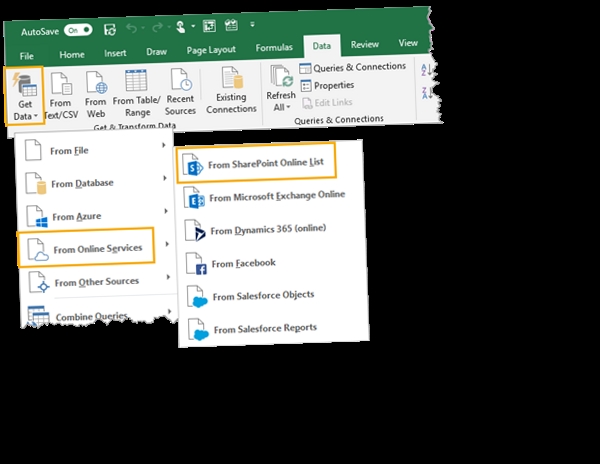Click the From Azure Windows-logo icon
The image size is (600, 464).
click(x=41, y=222)
